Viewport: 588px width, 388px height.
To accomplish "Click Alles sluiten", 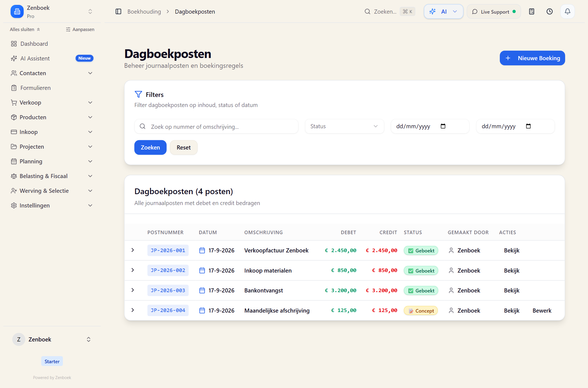I will click(x=25, y=29).
